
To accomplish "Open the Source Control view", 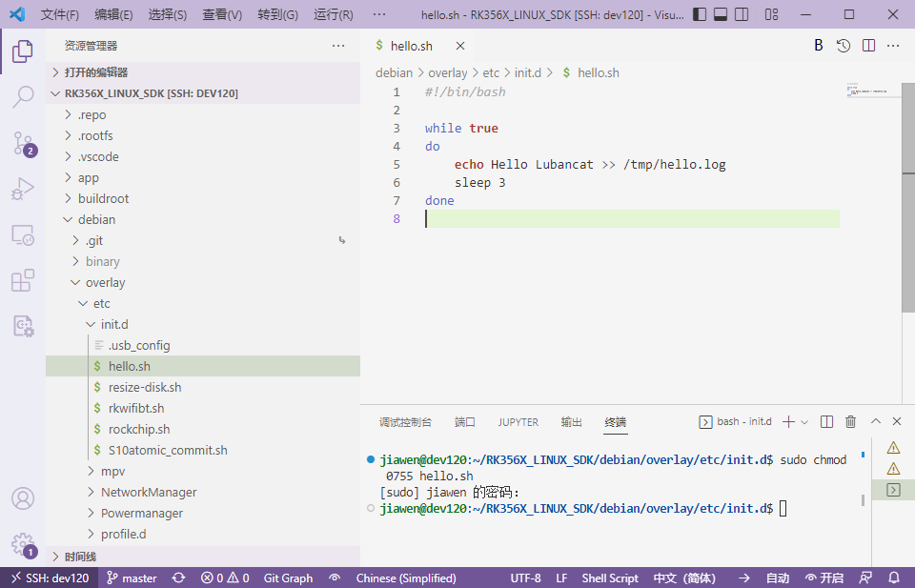I will (22, 143).
